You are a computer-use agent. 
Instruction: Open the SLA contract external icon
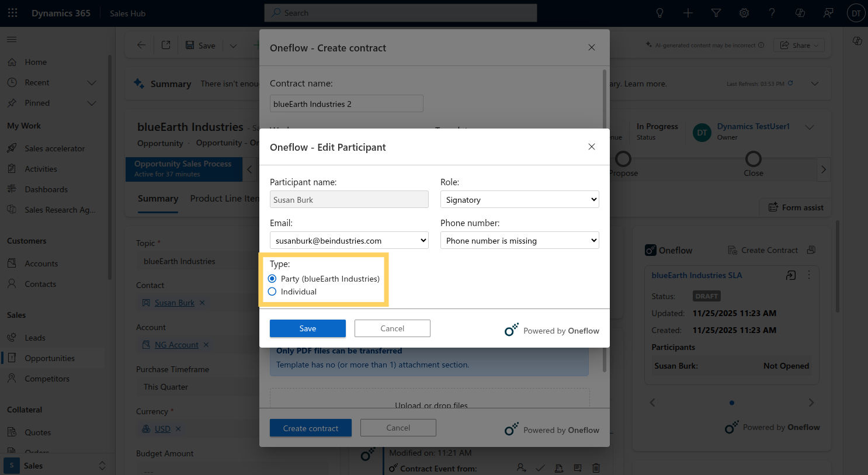pos(791,275)
